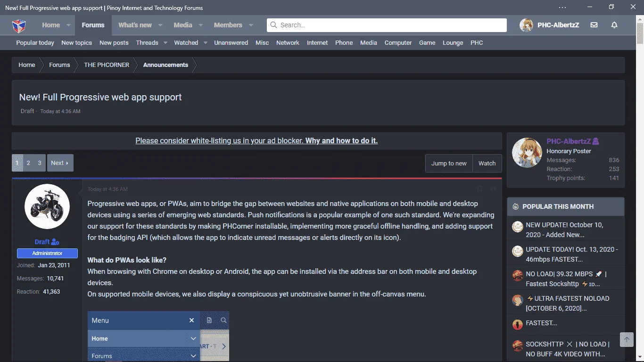Open 'Why and how to do it.' link
The height and width of the screenshot is (362, 644).
342,140
